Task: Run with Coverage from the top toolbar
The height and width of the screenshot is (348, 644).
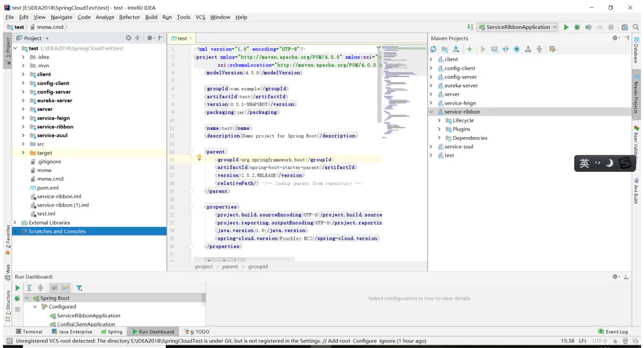Action: click(x=588, y=27)
